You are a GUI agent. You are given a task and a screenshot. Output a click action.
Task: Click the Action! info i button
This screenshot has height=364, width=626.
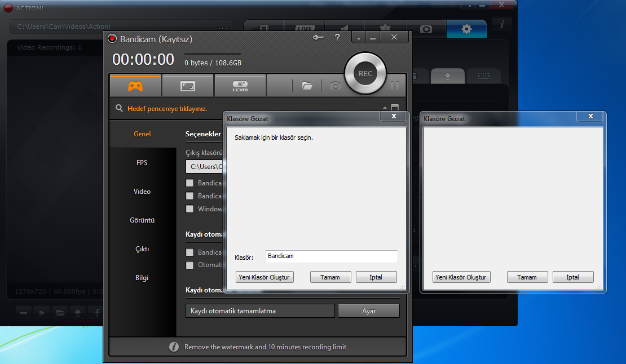[x=502, y=24]
